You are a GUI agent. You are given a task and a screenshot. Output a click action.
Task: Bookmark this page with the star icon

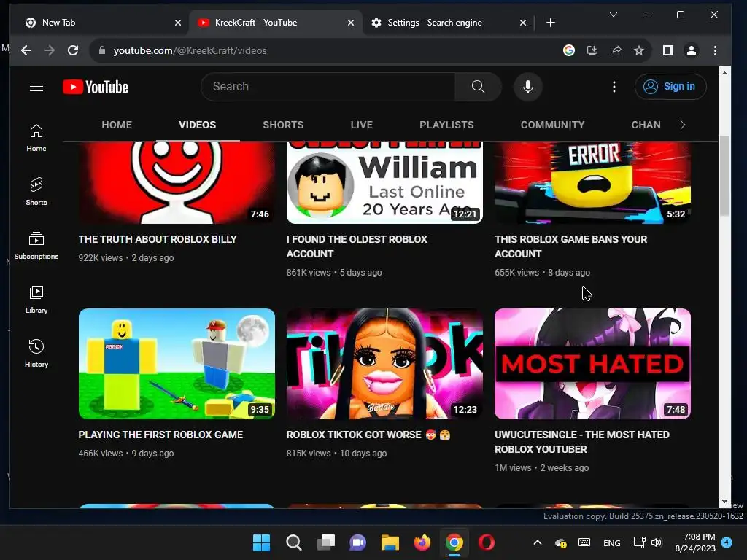639,50
